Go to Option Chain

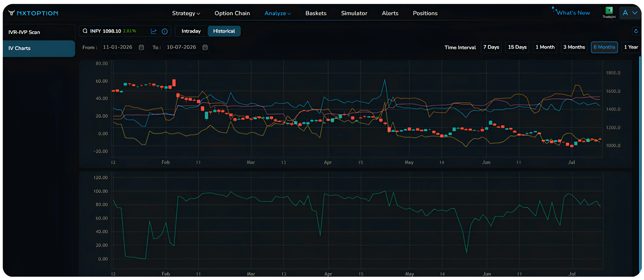pyautogui.click(x=232, y=13)
